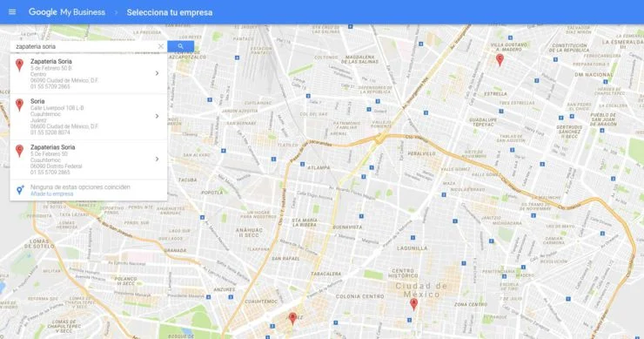644x339 pixels.
Task: Click the red pin A icon in results list
Action: click(x=19, y=65)
